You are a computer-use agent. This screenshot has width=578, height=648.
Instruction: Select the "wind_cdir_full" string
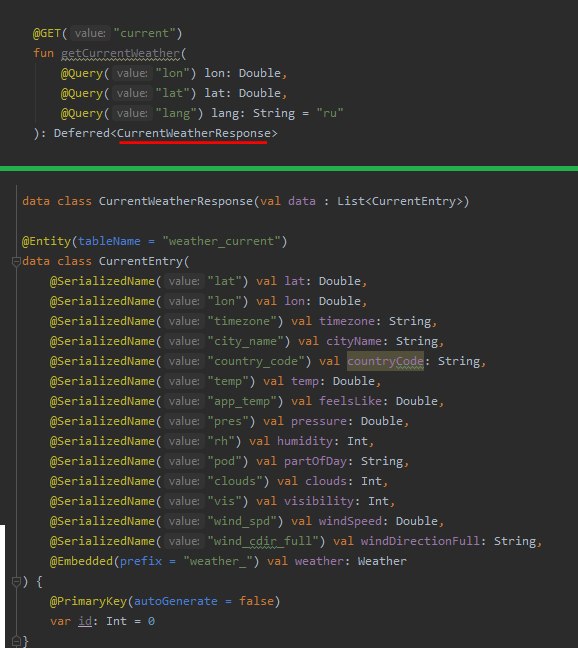(263, 541)
